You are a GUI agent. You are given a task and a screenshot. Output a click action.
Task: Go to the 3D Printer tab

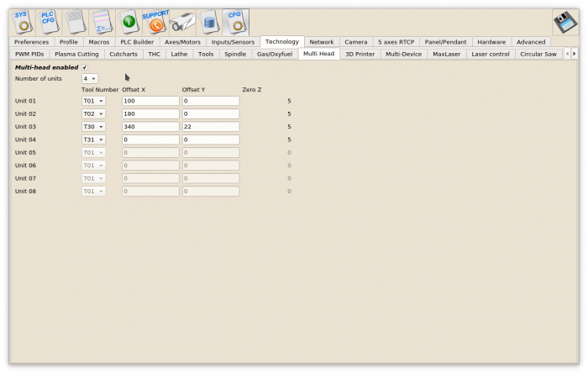(360, 54)
